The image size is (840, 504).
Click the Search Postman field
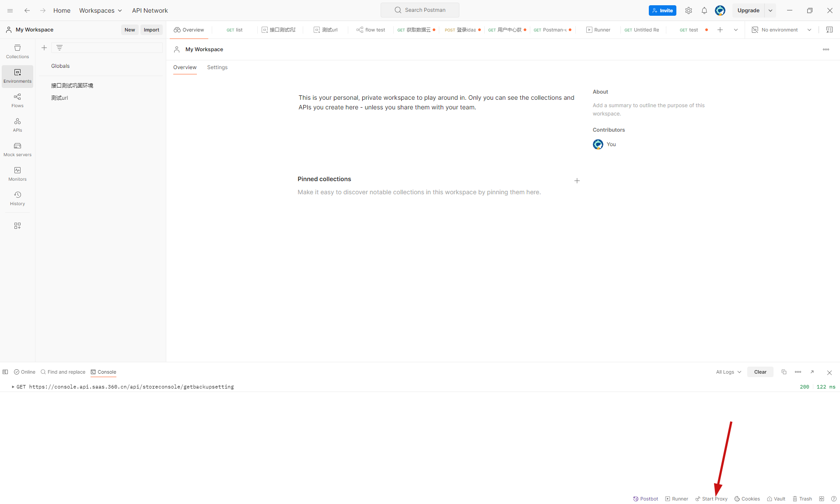tap(420, 10)
